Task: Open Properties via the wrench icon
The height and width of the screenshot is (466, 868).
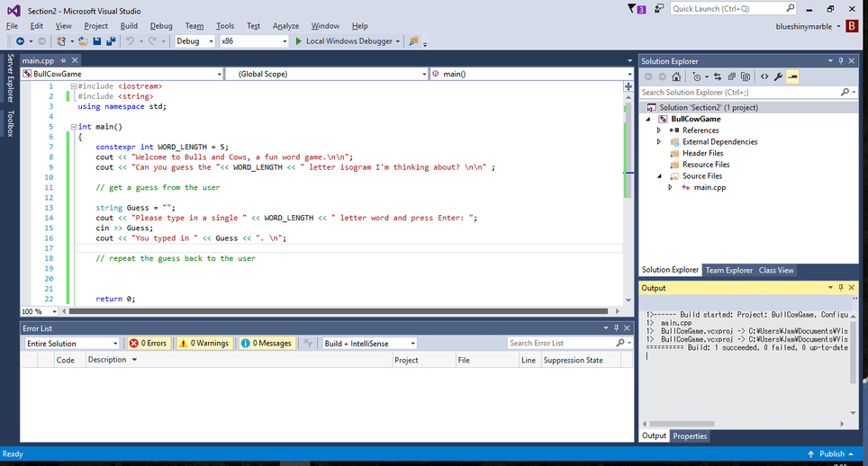Action: (778, 76)
